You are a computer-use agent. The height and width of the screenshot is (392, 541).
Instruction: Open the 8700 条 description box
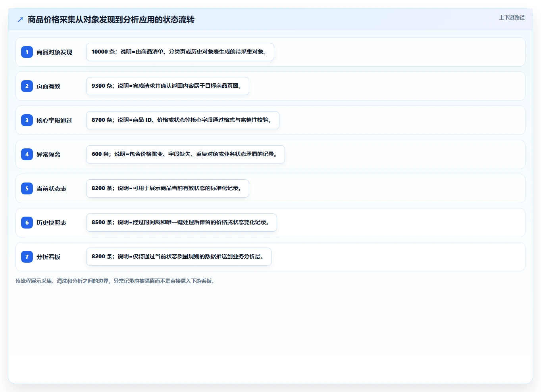point(183,120)
